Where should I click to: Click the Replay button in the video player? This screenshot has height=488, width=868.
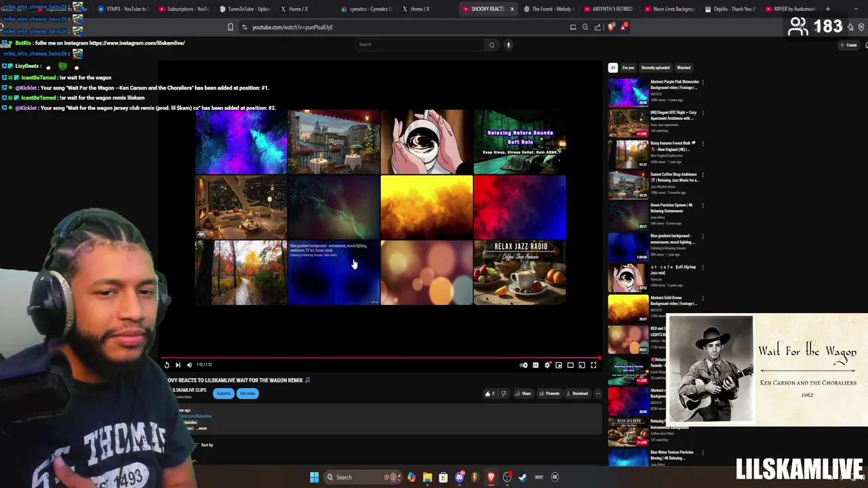[167, 365]
